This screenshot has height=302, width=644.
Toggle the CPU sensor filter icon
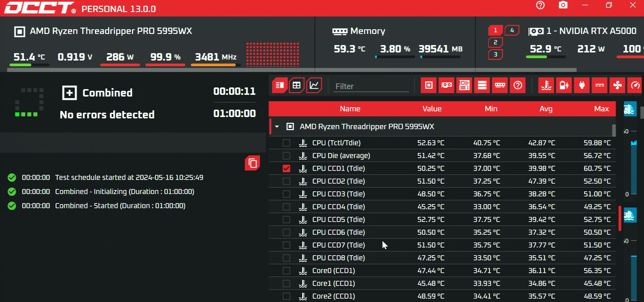(x=429, y=85)
